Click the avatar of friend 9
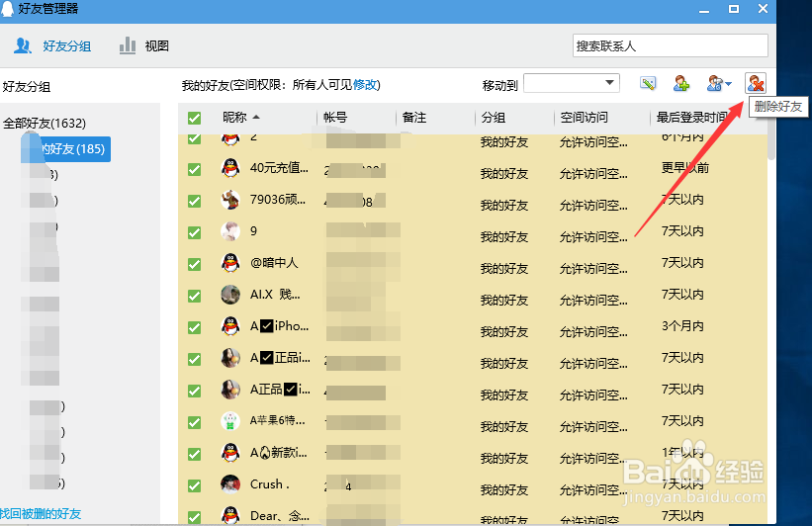812x526 pixels. 229,231
